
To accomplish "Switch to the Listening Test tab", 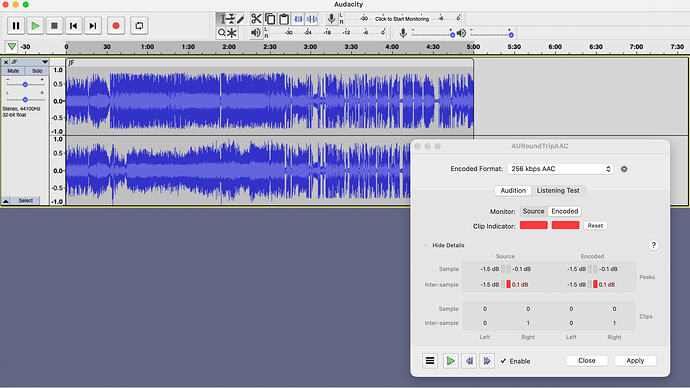I will point(558,190).
